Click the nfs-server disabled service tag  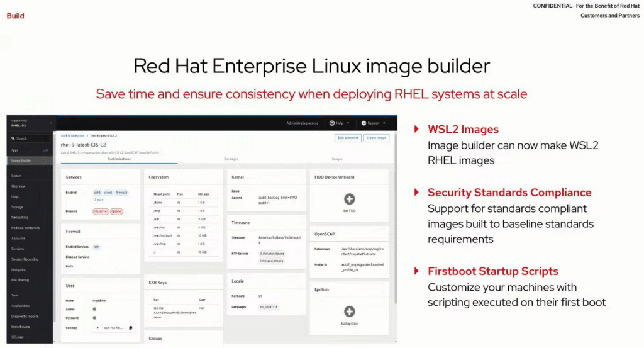click(101, 211)
